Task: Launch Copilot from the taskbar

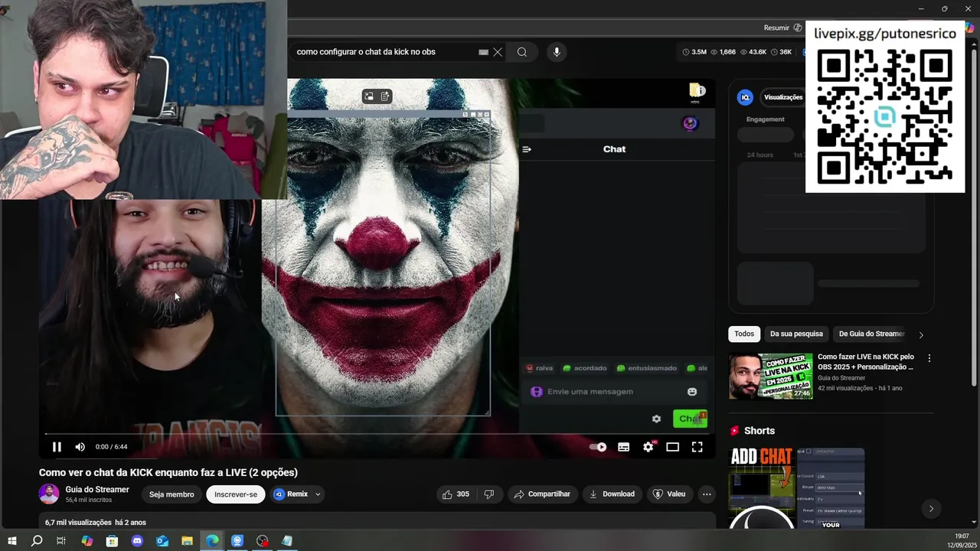Action: [87, 541]
